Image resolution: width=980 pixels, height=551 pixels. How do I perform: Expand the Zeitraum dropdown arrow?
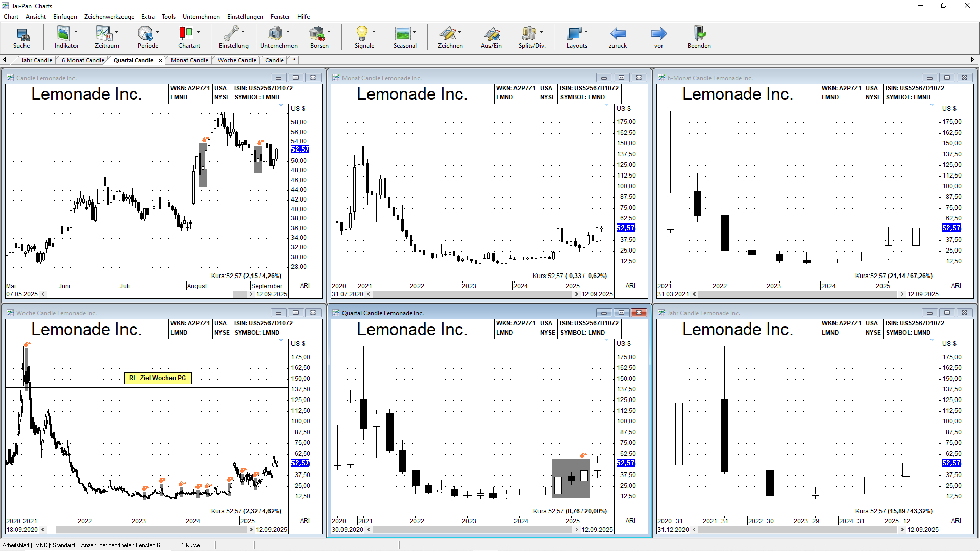(117, 32)
